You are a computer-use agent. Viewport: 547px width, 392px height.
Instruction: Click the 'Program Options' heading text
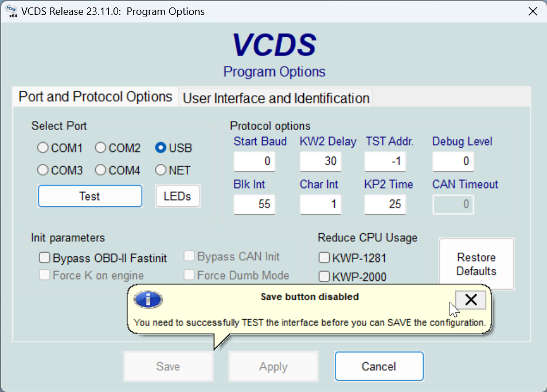click(x=274, y=72)
